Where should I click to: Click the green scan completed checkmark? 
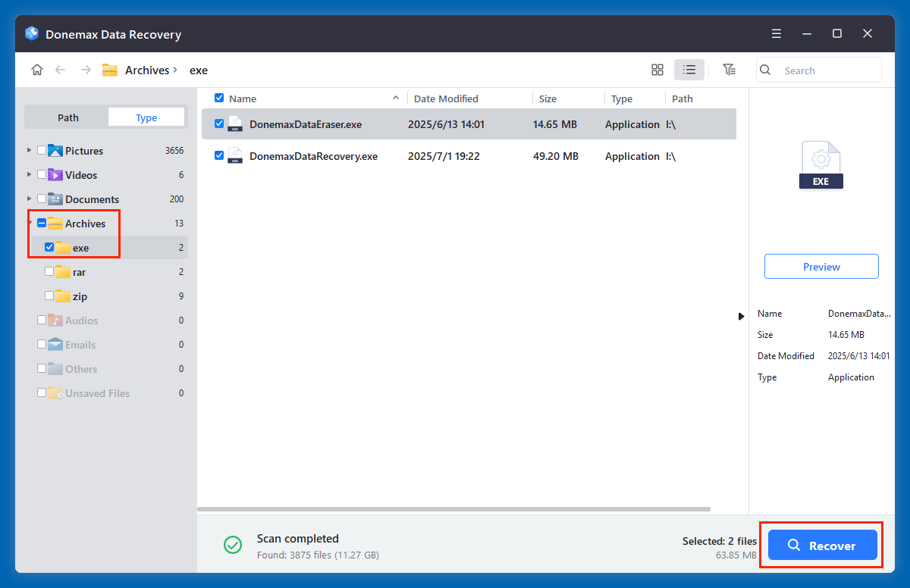point(233,545)
